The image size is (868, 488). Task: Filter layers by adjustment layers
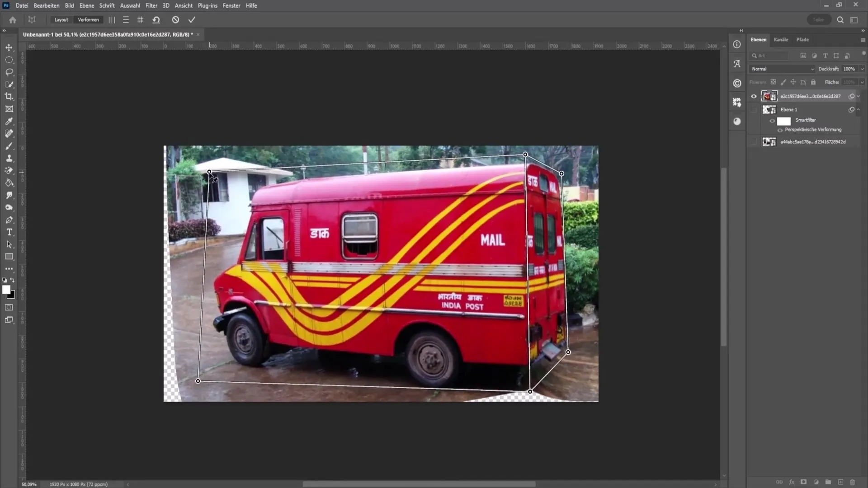(x=814, y=56)
